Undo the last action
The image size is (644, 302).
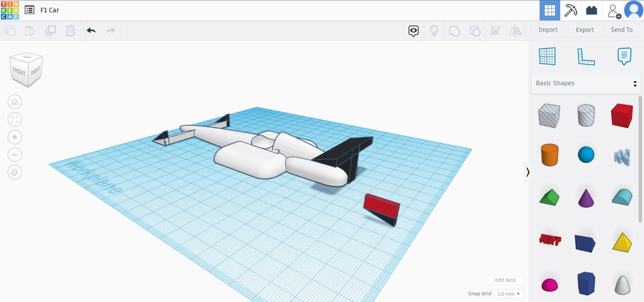click(x=91, y=31)
